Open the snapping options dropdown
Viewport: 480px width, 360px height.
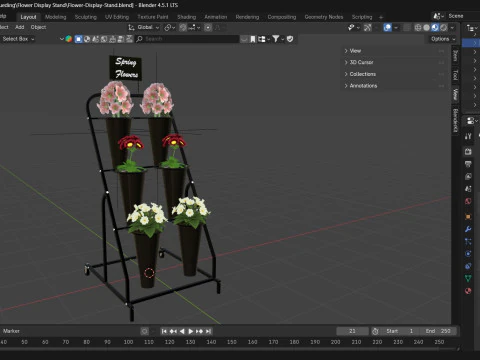pos(194,27)
